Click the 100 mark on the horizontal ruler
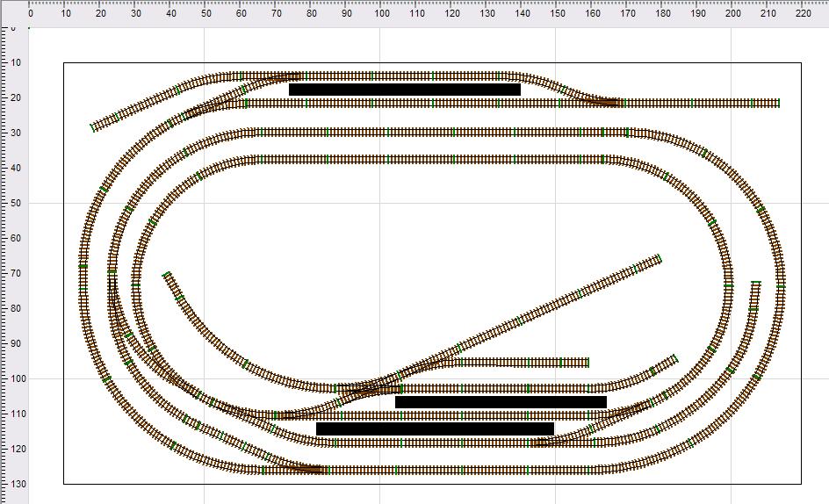Viewport: 829px width, 504px height. (x=382, y=13)
